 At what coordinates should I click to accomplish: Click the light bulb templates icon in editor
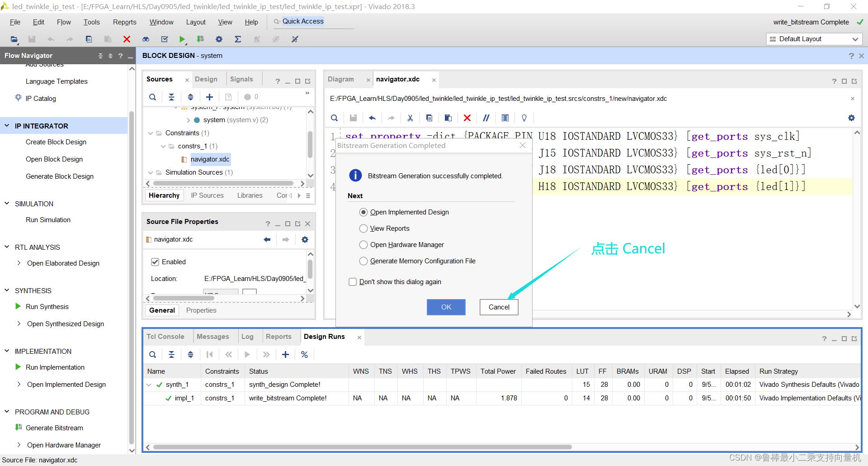(x=524, y=118)
